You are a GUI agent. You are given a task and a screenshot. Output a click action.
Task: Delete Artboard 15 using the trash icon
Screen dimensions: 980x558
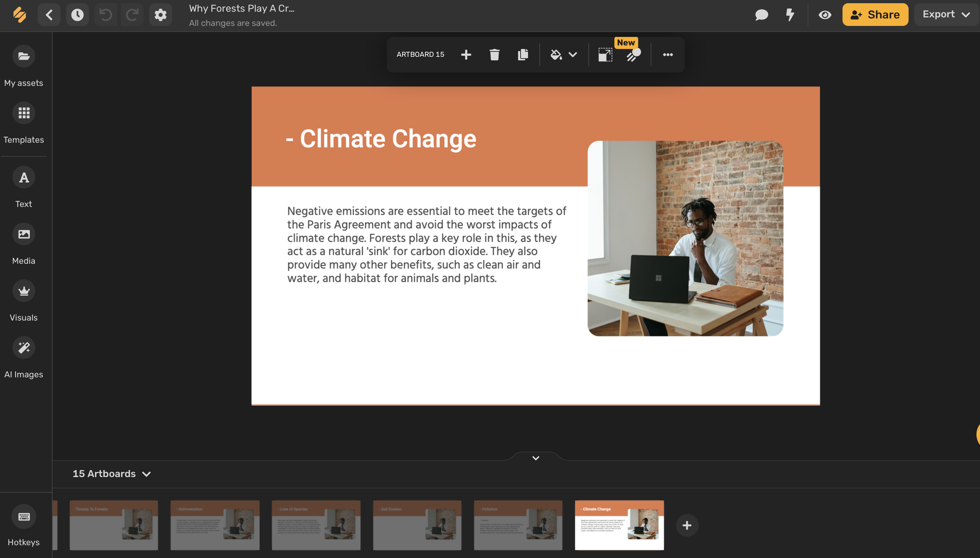(494, 54)
